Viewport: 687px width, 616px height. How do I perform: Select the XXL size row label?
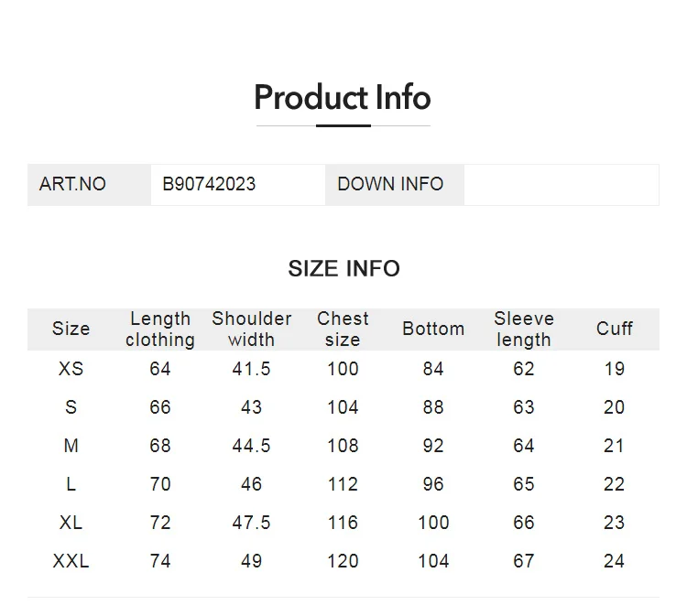coord(71,561)
